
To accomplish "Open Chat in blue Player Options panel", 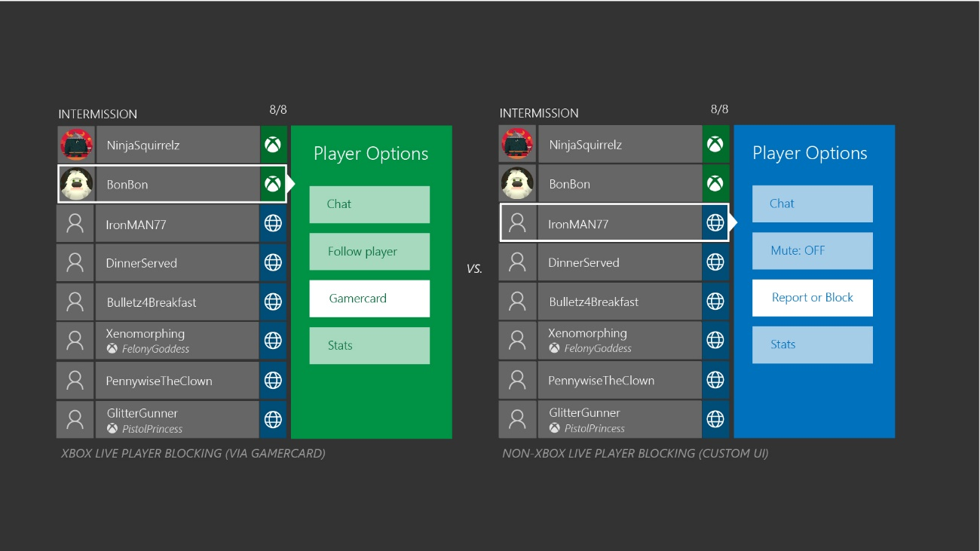I will point(813,204).
